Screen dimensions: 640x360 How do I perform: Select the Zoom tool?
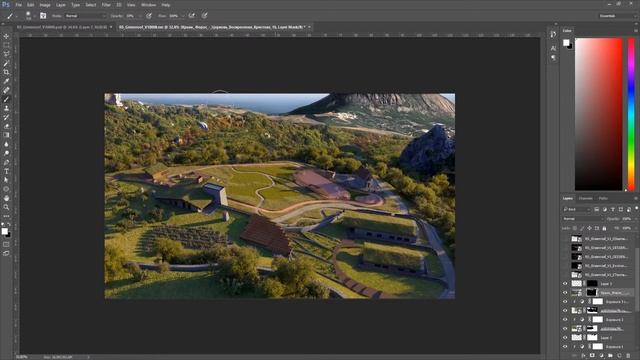(6, 207)
